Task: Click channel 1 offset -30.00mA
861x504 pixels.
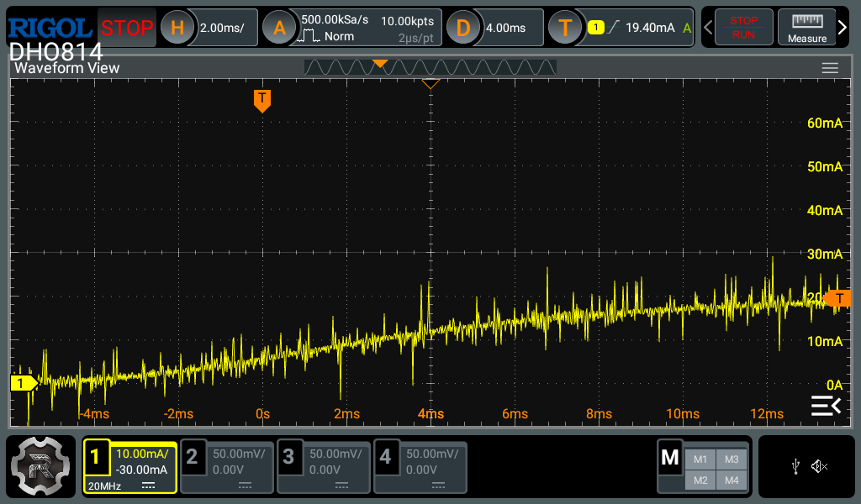Action: (x=141, y=470)
